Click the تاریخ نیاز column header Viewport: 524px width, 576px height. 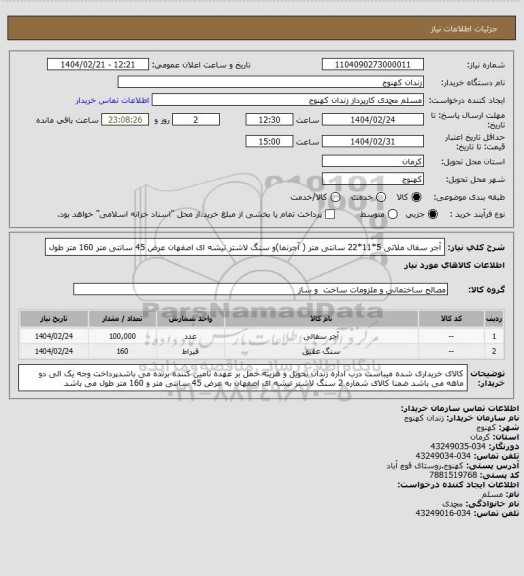[x=54, y=318]
